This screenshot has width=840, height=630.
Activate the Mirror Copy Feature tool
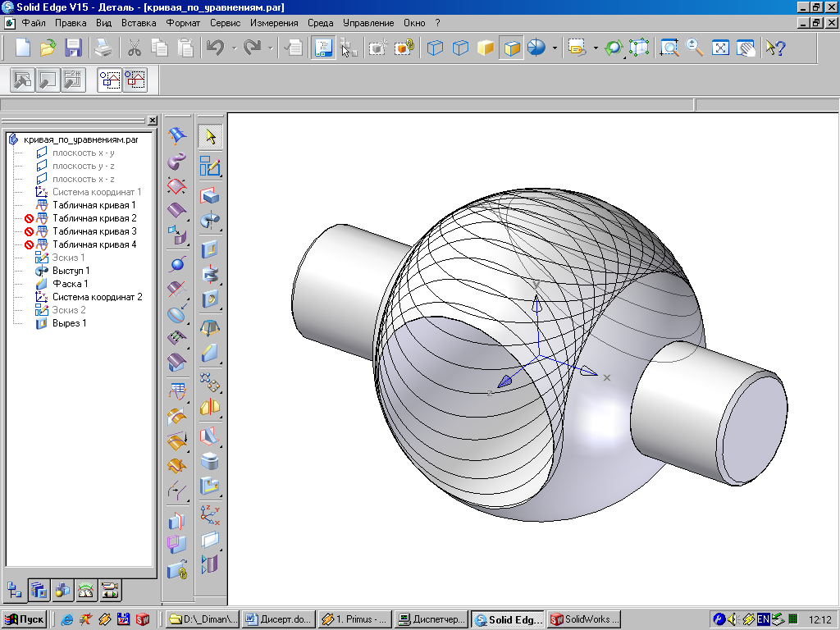(210, 407)
